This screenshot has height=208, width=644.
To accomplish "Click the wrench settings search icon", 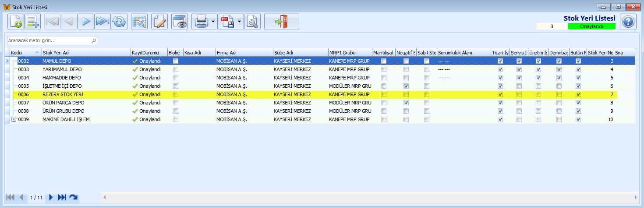I will click(253, 22).
